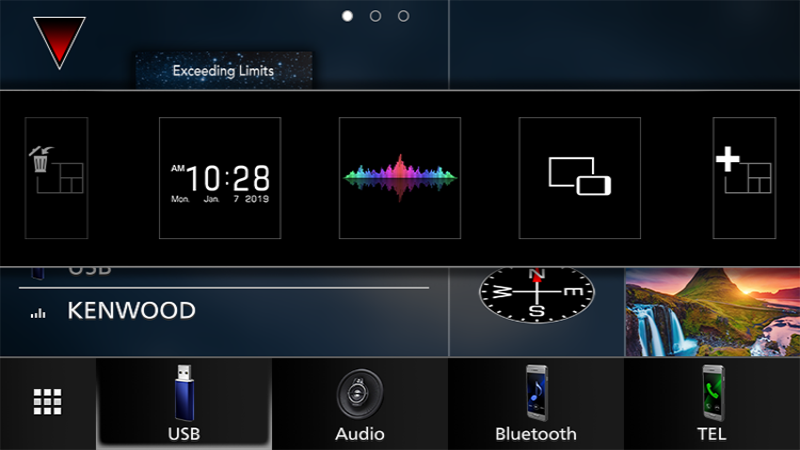Open the apps grid menu icon

click(x=48, y=402)
